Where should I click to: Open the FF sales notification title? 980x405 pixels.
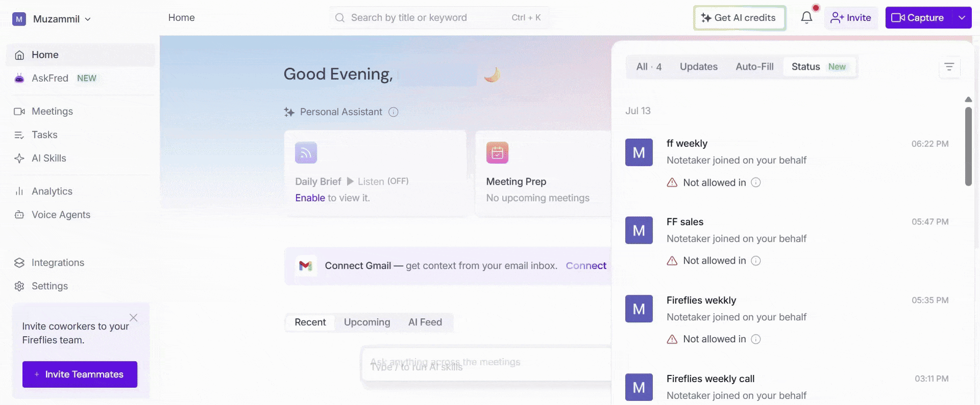(685, 222)
